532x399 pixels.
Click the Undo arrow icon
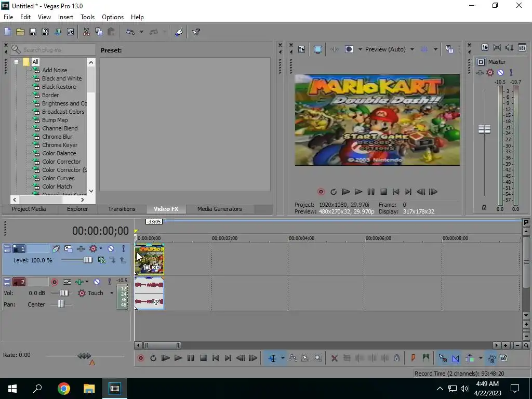pos(130,32)
